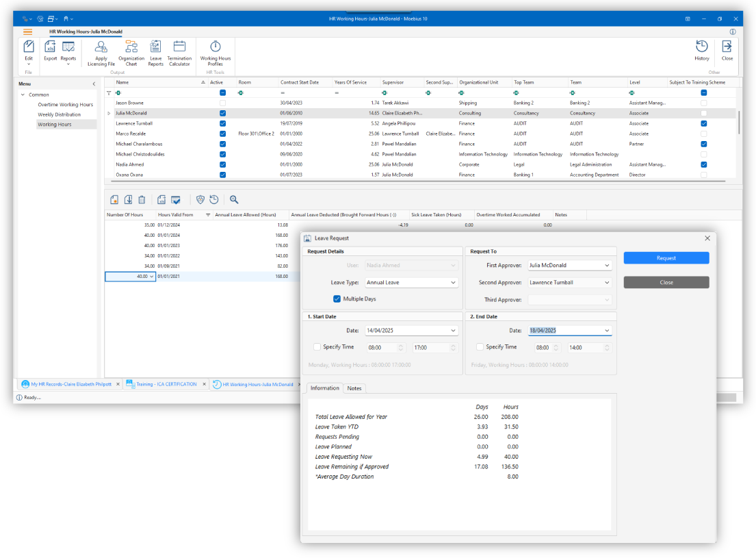Toggle Active checkbox for Jason Browne
This screenshot has height=558, width=756.
222,103
